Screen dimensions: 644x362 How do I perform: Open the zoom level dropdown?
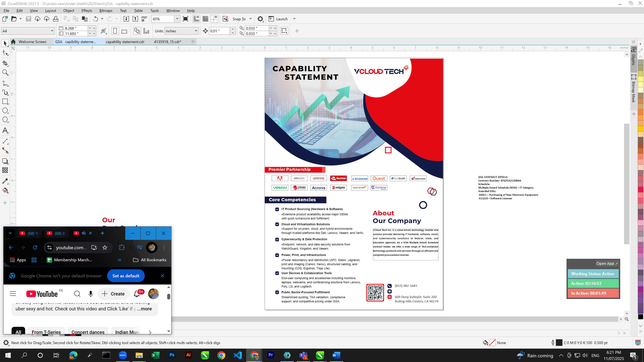coord(177,19)
